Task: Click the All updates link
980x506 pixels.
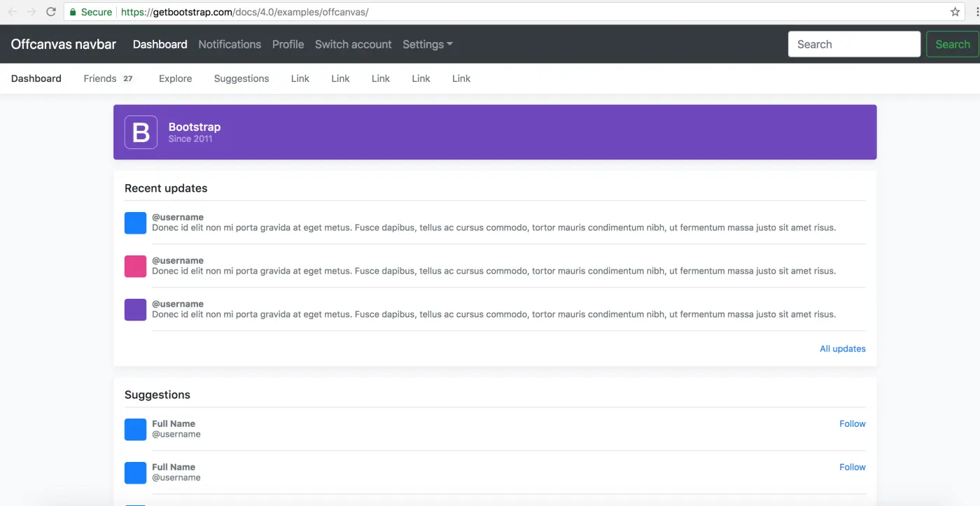Action: click(x=843, y=349)
